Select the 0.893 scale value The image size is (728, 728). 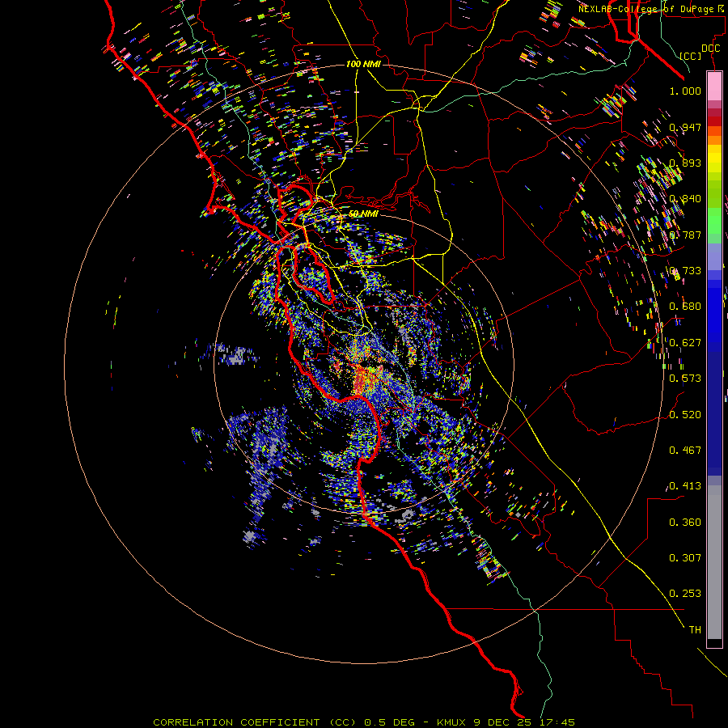tap(685, 163)
